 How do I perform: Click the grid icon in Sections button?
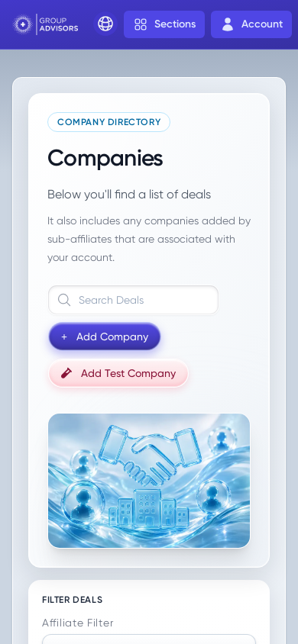pos(141,24)
